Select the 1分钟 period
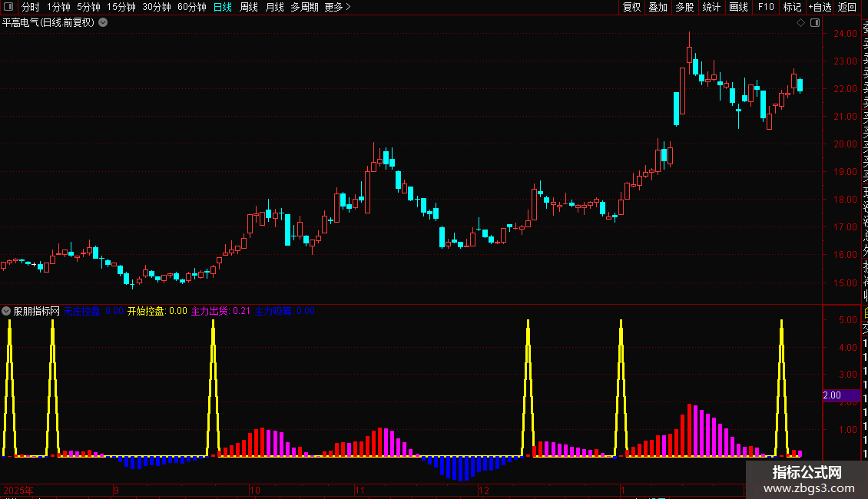The image size is (868, 499). click(x=58, y=7)
